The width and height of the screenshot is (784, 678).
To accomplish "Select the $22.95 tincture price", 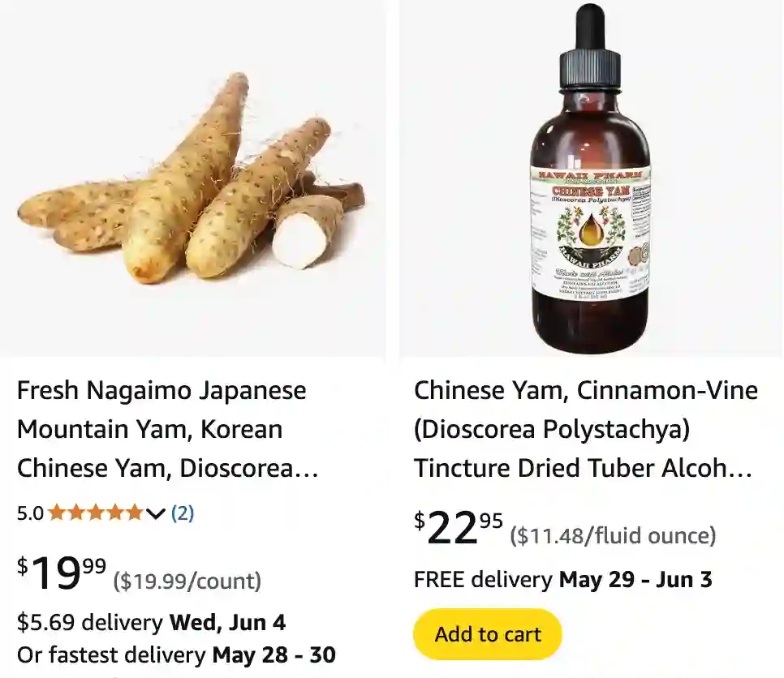I will tap(458, 528).
